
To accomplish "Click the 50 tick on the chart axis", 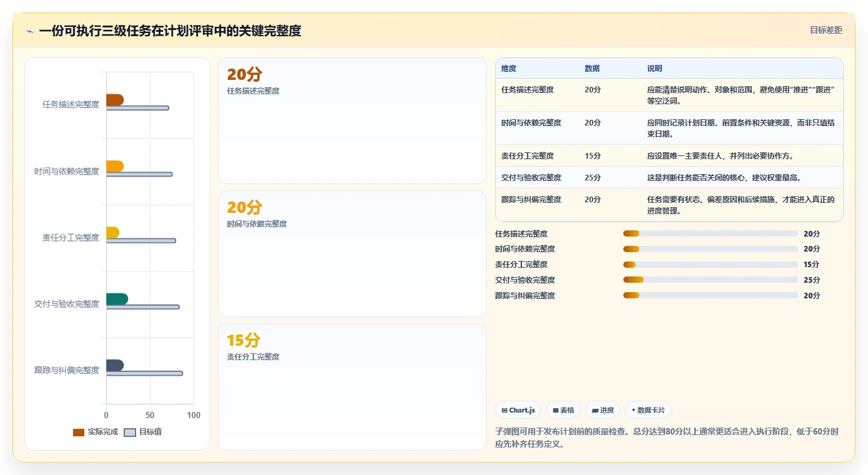I will (150, 415).
